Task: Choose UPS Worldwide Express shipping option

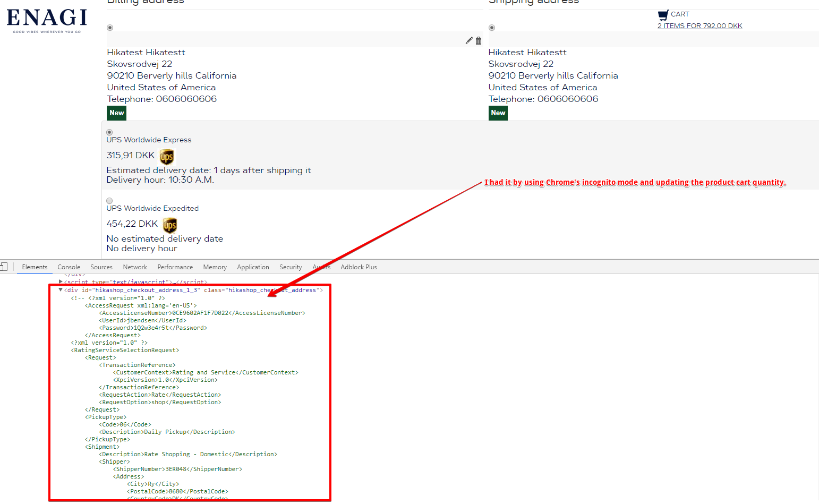Action: [109, 132]
